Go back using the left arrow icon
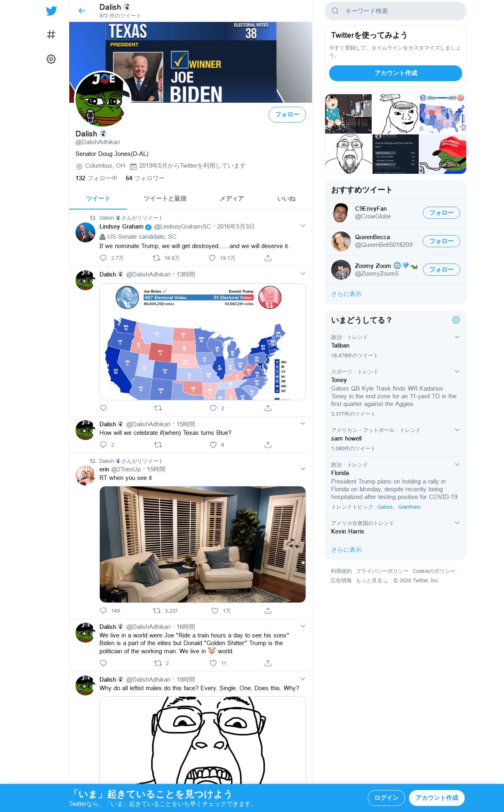This screenshot has height=812, width=504. click(x=82, y=11)
